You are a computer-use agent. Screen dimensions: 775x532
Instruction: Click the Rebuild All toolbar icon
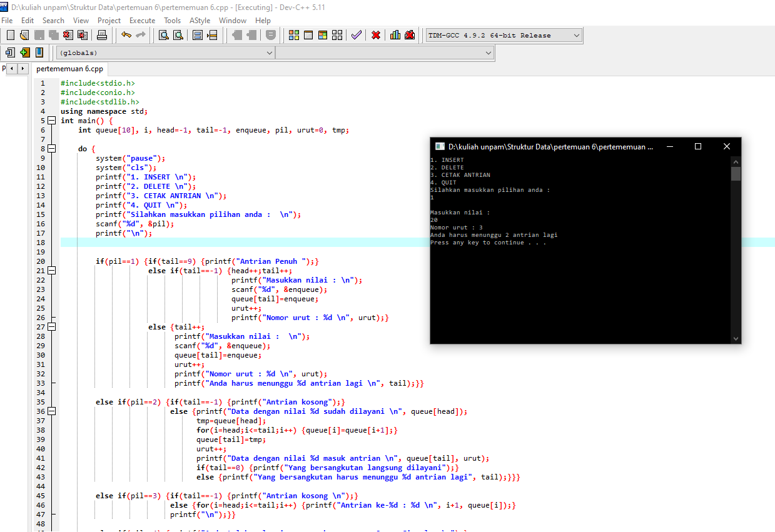[x=337, y=35]
